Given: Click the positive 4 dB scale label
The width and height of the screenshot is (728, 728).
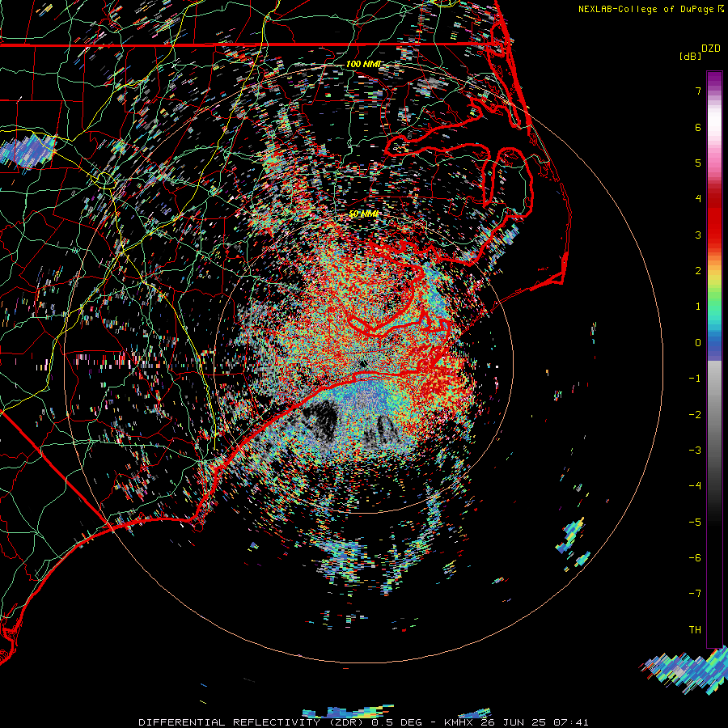Looking at the screenshot, I should (x=698, y=199).
